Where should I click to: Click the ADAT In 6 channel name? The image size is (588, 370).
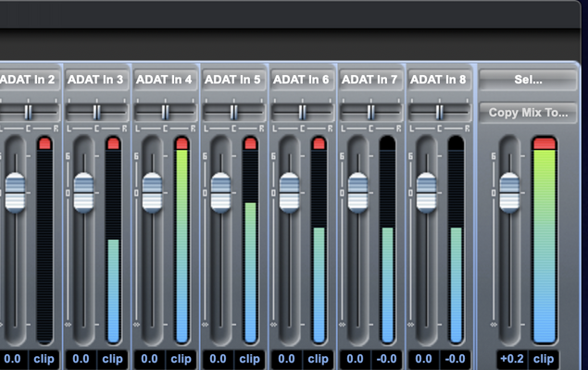[x=303, y=80]
